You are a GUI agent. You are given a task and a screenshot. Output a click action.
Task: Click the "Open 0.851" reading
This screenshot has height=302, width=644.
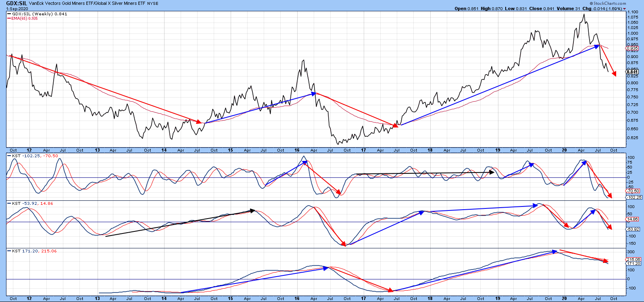tap(467, 8)
